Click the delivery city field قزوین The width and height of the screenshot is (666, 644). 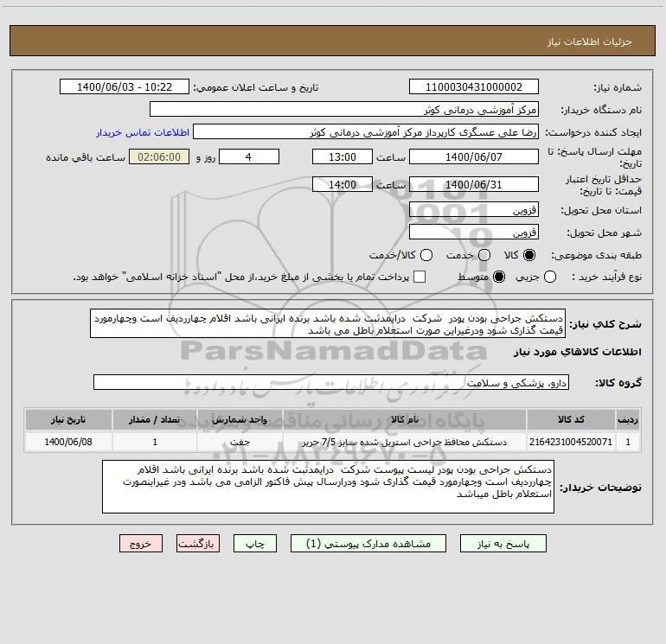click(474, 232)
